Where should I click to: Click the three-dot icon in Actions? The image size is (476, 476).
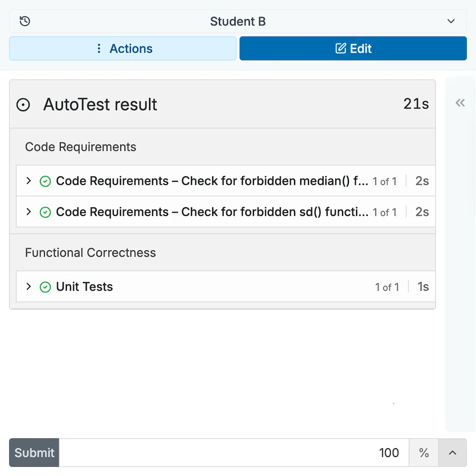99,48
